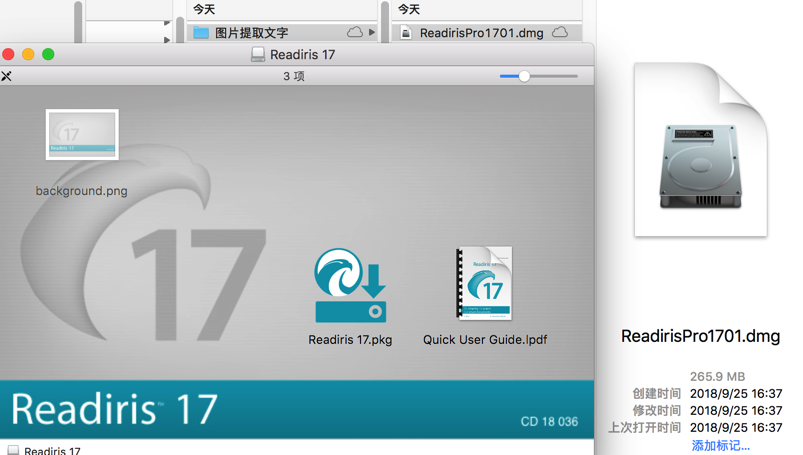The height and width of the screenshot is (455, 803).
Task: Open the Readiris 17.pkg installer icon
Action: coord(350,285)
